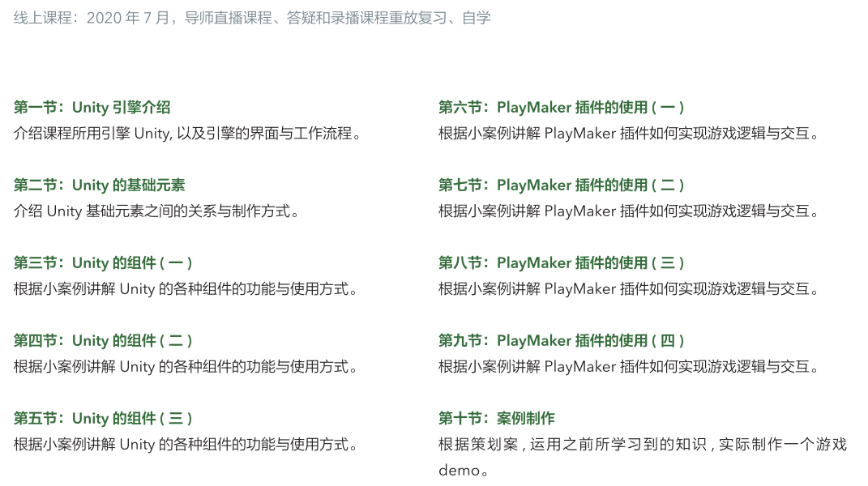Click the description under 第九节 heading

[x=629, y=366]
